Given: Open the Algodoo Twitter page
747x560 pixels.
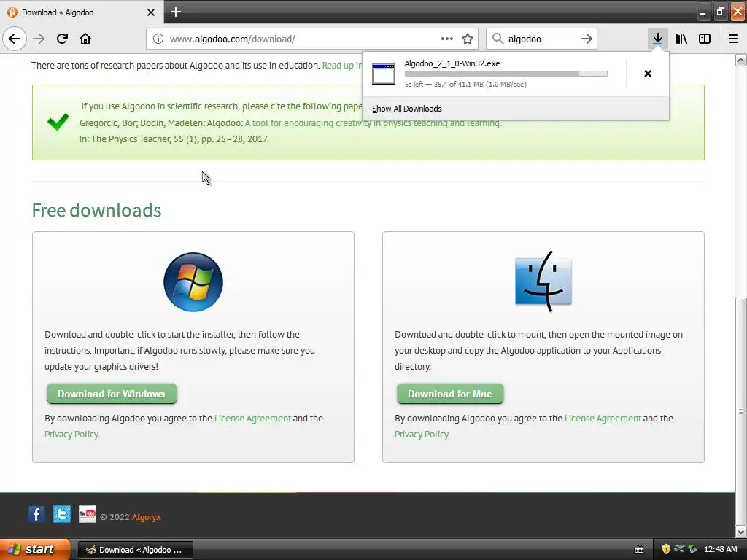Looking at the screenshot, I should 62,514.
